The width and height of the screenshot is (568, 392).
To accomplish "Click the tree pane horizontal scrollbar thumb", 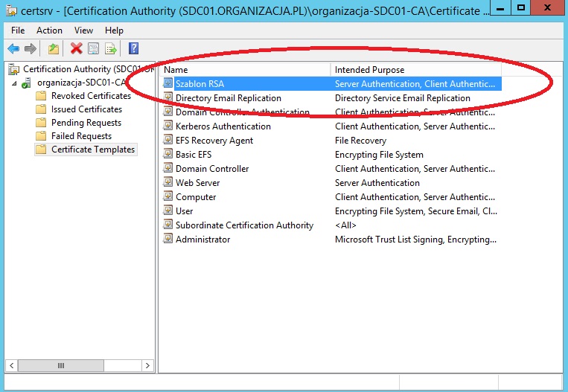I will click(x=61, y=365).
